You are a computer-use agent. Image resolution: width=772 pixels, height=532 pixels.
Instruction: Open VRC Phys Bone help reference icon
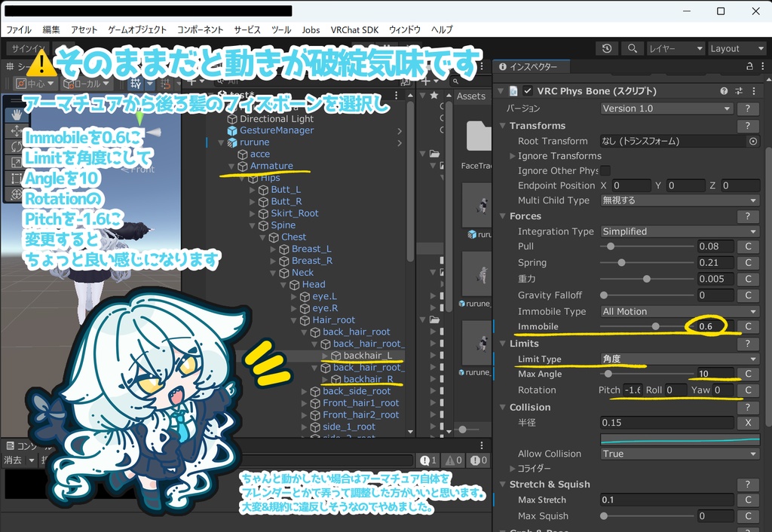(x=724, y=91)
